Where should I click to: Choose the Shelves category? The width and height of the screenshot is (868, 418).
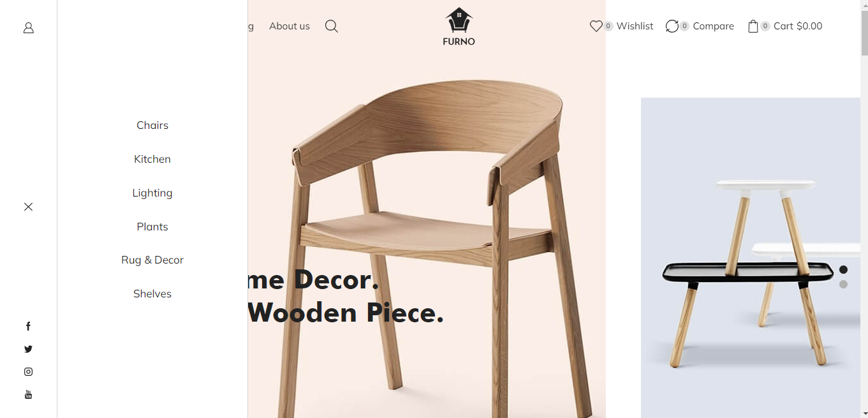152,294
